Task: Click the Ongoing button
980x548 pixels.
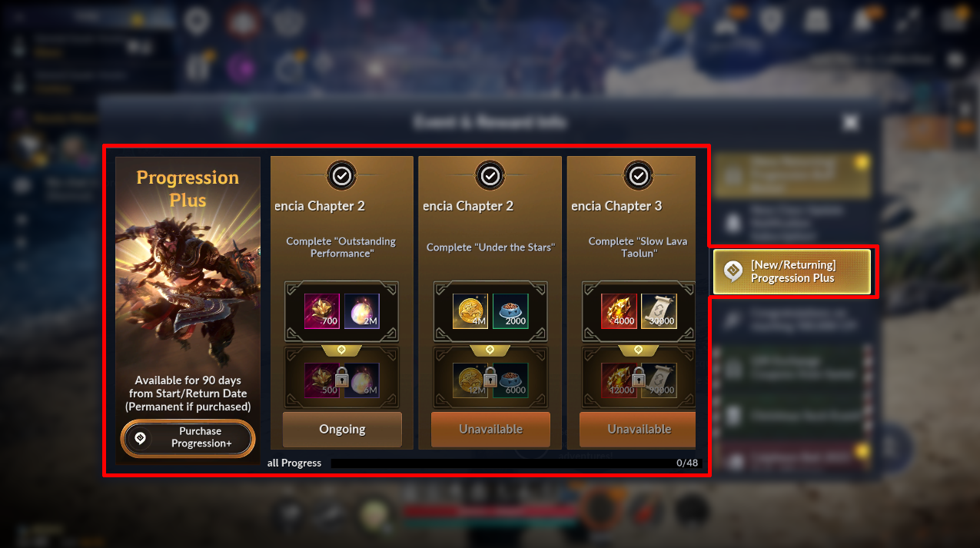Action: (342, 429)
